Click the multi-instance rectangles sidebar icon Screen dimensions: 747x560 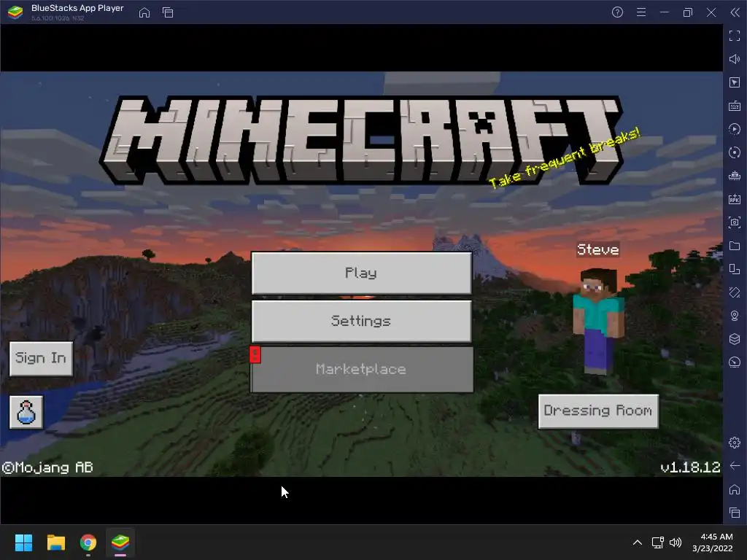click(735, 269)
